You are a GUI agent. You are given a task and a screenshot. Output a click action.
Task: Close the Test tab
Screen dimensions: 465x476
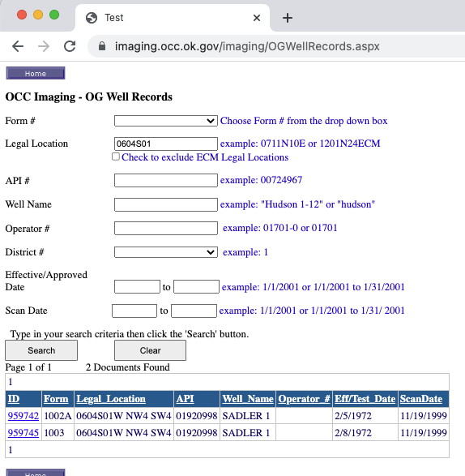(257, 18)
